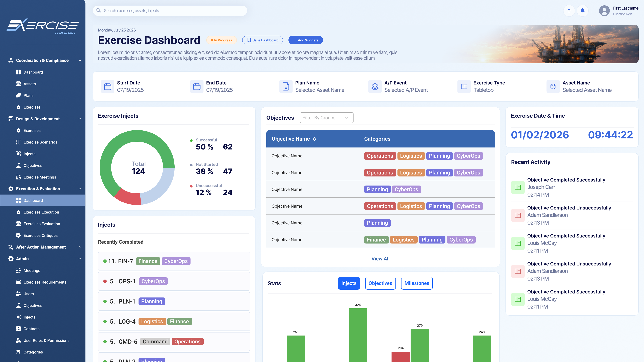The image size is (644, 362).
Task: Click the 324 green stats bar
Action: coord(358,335)
